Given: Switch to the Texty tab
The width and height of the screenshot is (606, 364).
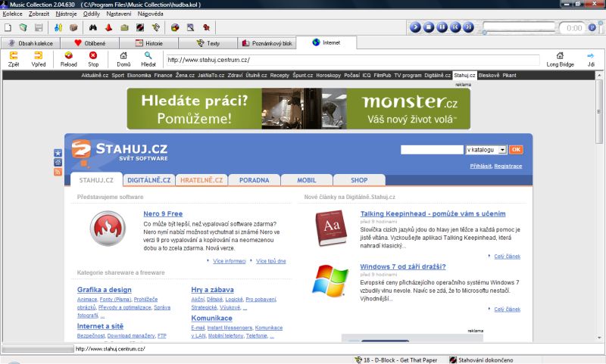Looking at the screenshot, I should (208, 43).
